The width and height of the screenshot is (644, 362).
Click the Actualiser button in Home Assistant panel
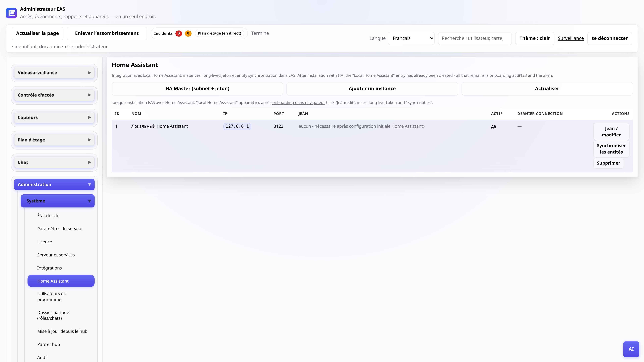547,88
